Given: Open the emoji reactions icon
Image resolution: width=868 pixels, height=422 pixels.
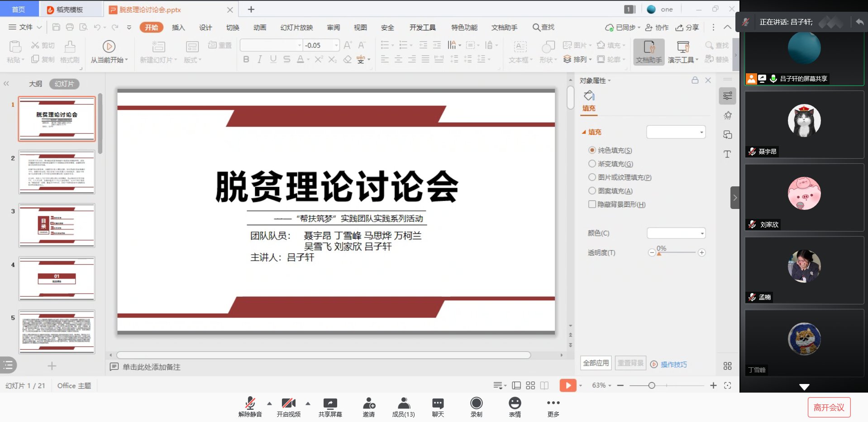Looking at the screenshot, I should 515,403.
